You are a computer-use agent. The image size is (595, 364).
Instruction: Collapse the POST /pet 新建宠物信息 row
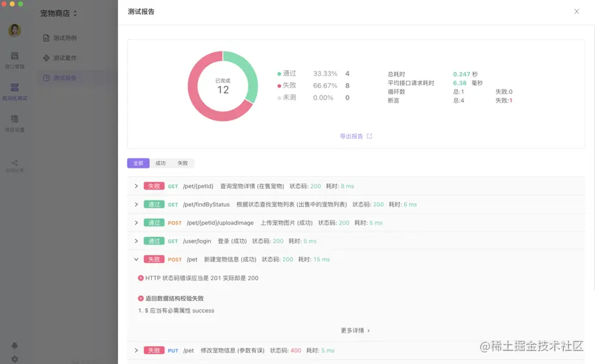136,260
